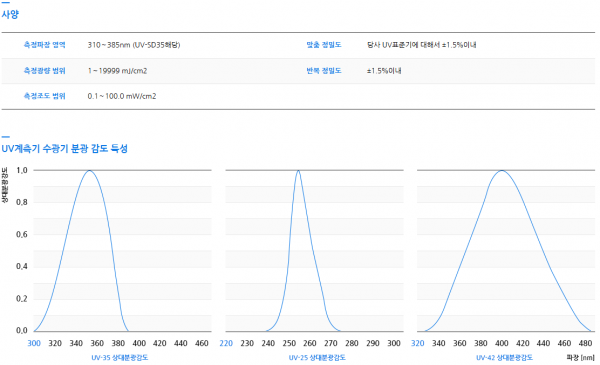Screen dimensions: 600x365
Task: Click the y-axis tick label '0,0'
Action: (x=22, y=330)
